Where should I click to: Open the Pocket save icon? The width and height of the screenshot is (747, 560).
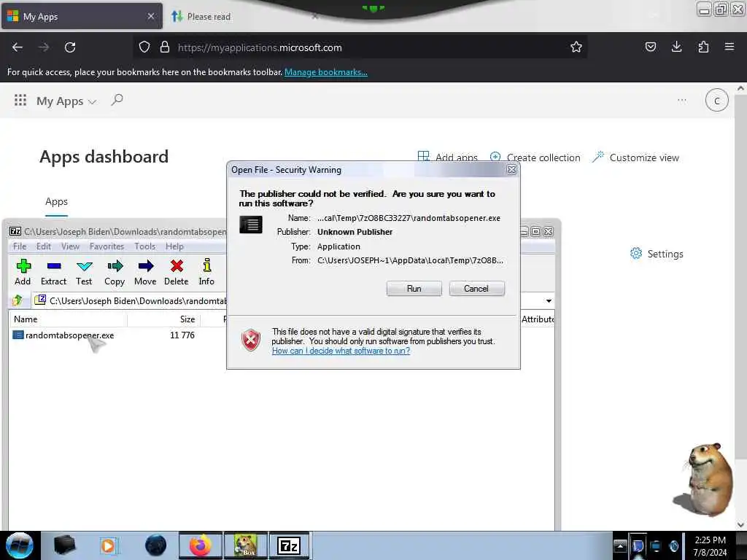tap(650, 47)
